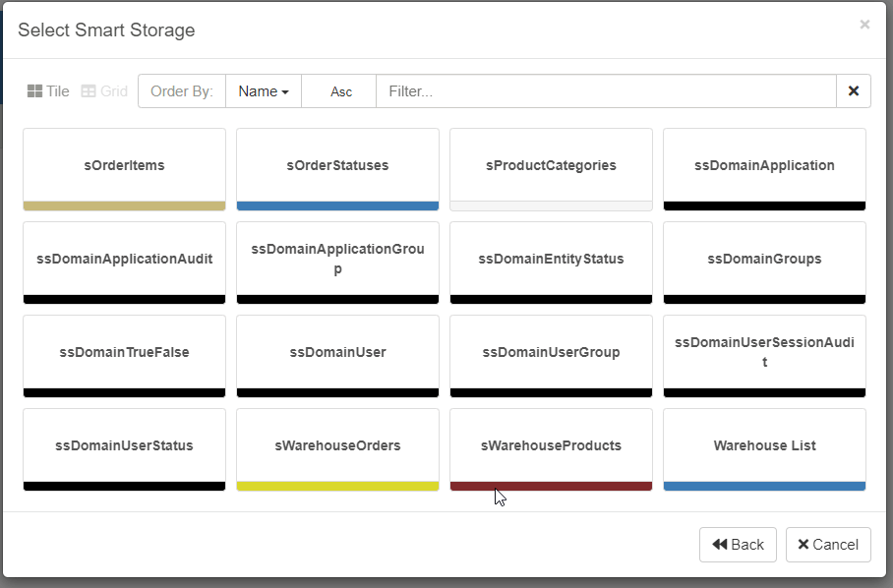Click the dark red bar under sWarehouseProducts
This screenshot has height=588, width=893.
(x=551, y=486)
